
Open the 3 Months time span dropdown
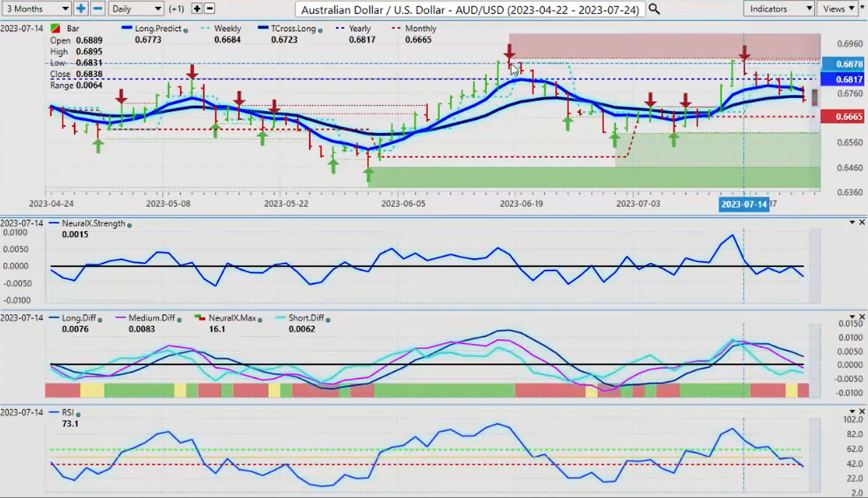click(36, 8)
